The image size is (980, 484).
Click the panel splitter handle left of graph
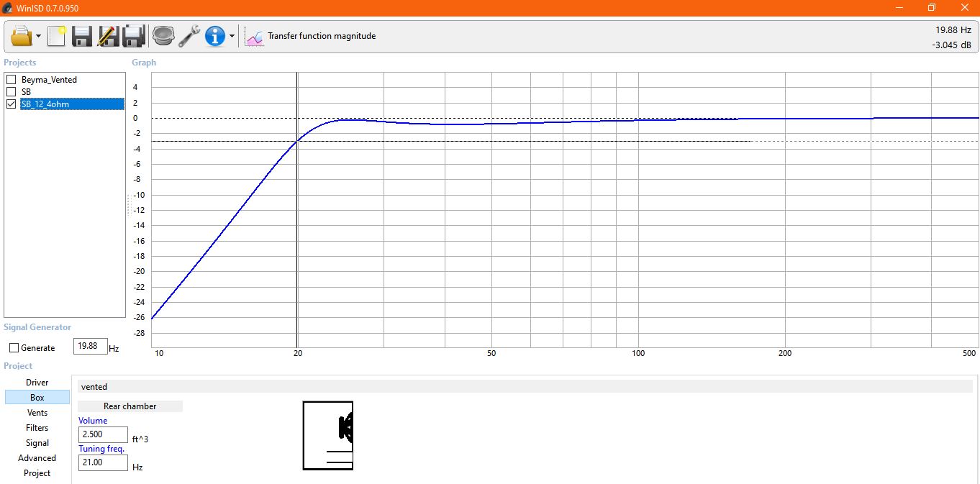click(129, 205)
